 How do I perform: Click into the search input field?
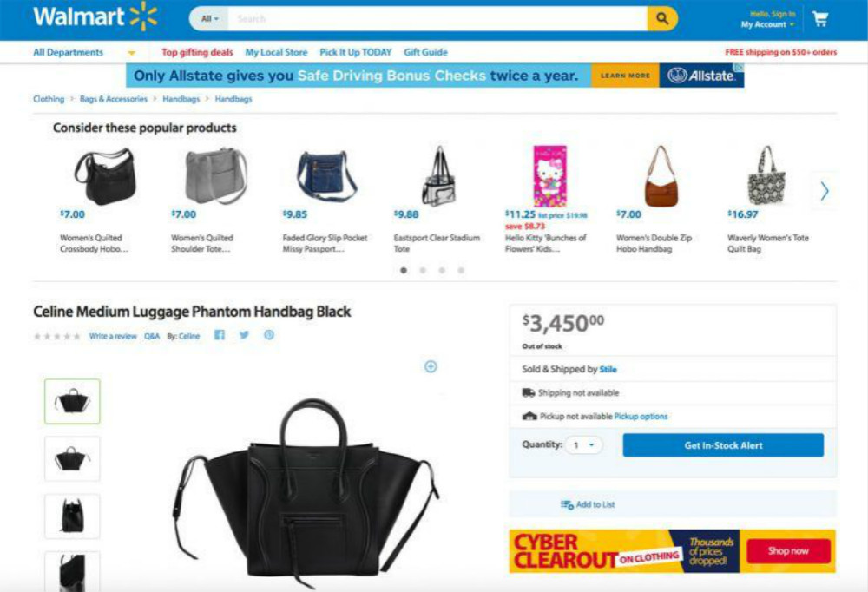tap(437, 19)
